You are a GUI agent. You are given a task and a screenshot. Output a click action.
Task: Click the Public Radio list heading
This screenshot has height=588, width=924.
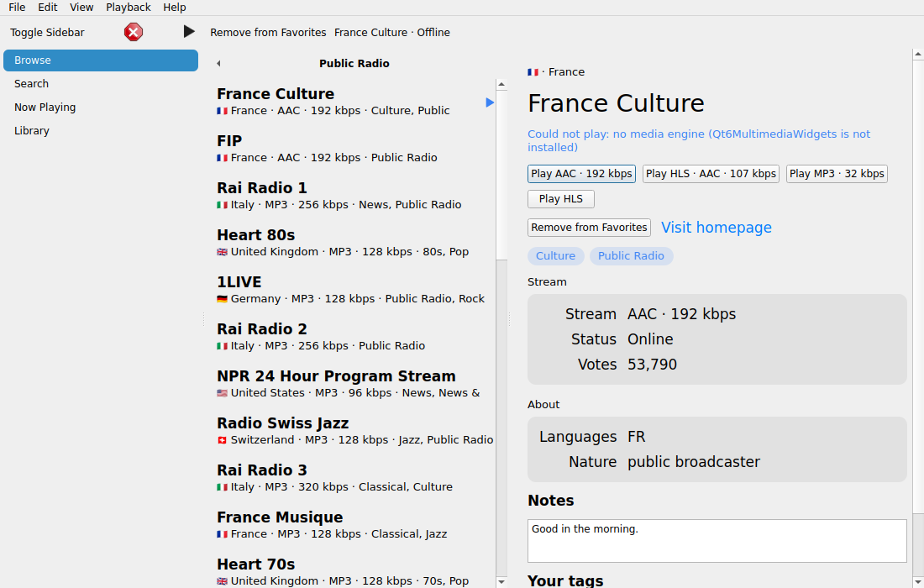pos(354,64)
